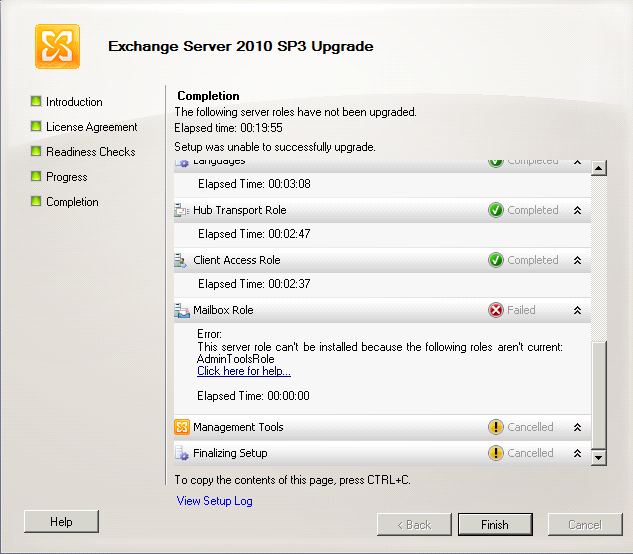Click the Finalizing Setup icon

(x=182, y=453)
